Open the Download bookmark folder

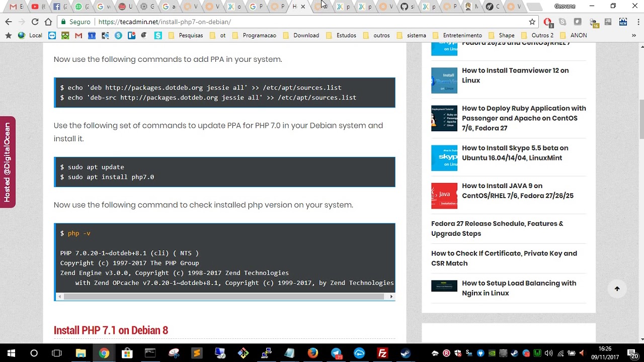[301, 35]
